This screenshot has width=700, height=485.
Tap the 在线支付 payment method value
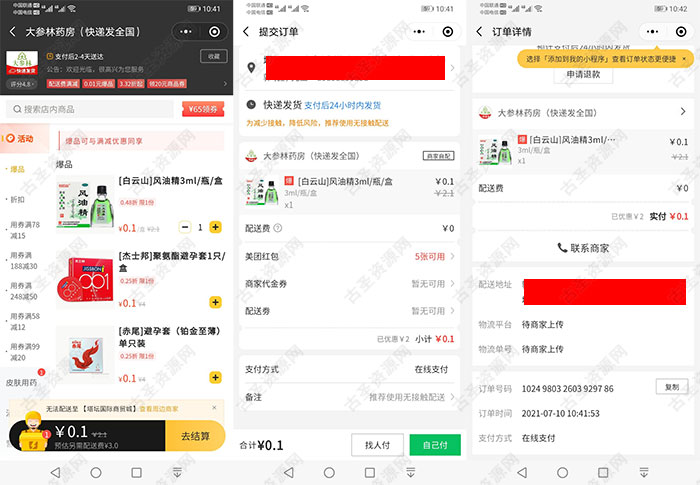(431, 369)
